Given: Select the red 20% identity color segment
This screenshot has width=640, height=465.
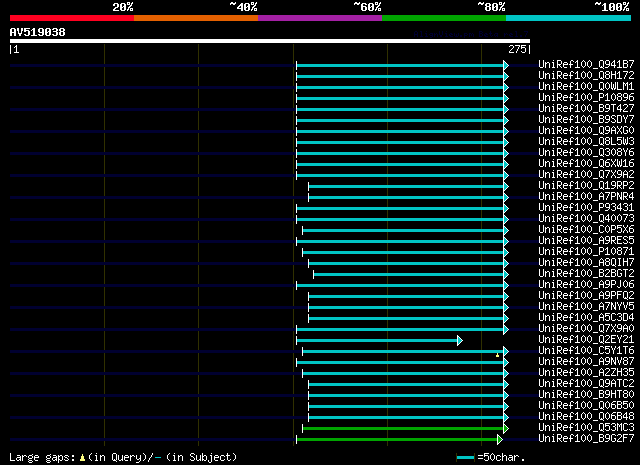Looking at the screenshot, I should tap(72, 18).
